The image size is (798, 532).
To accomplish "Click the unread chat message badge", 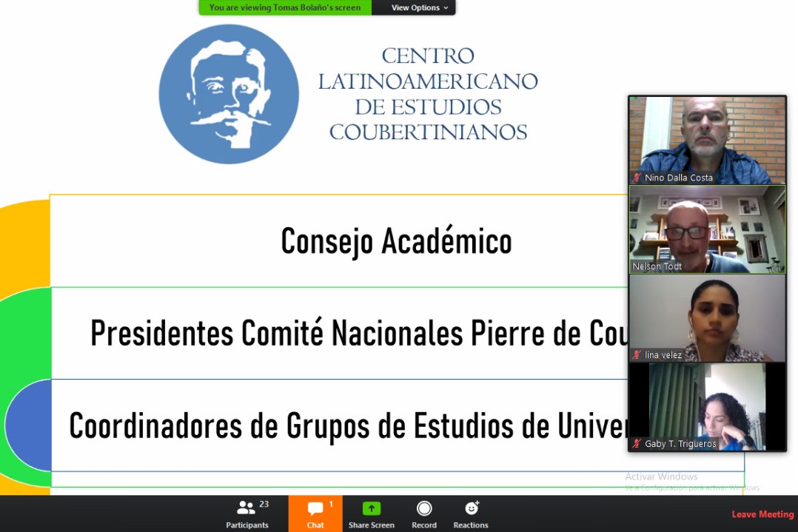I will pos(331,504).
